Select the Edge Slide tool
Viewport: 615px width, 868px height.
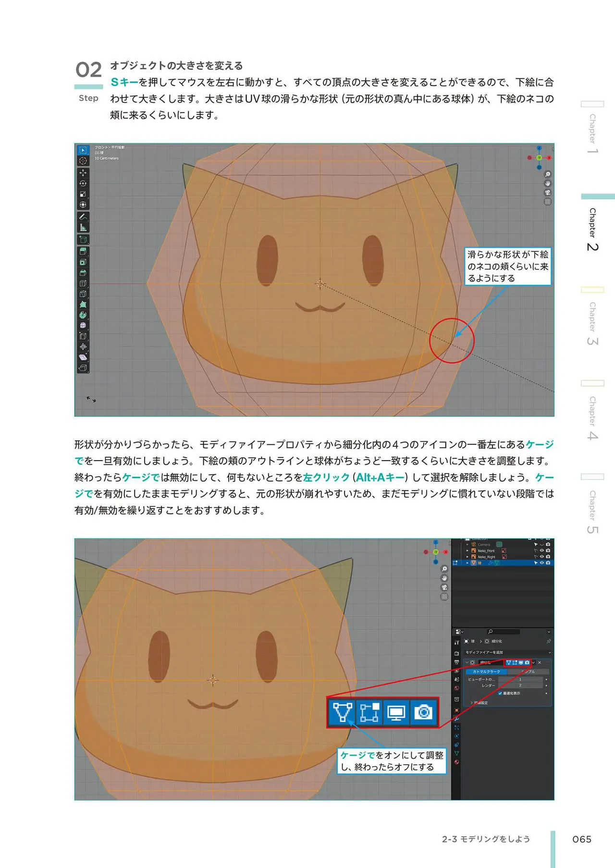coord(83,336)
